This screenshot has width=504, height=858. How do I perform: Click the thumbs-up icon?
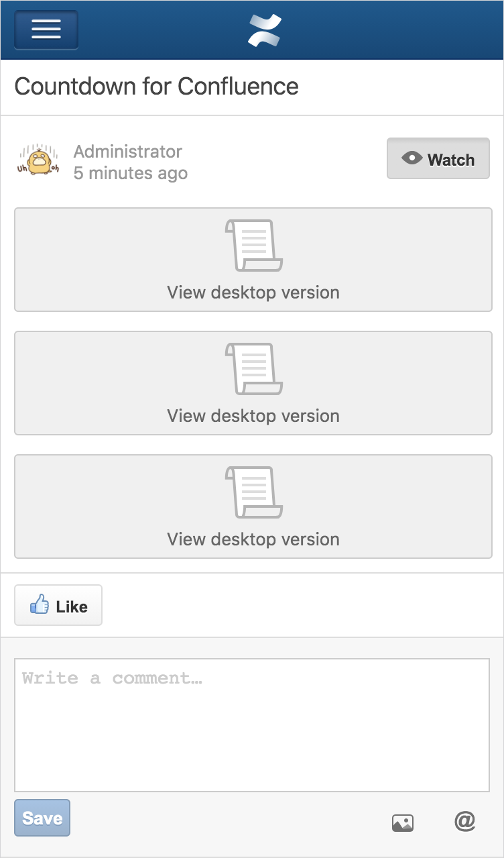[x=40, y=605]
